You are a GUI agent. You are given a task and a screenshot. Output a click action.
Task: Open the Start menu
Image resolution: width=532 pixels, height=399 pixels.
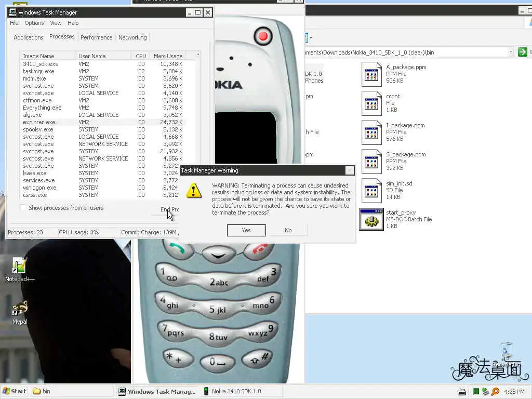click(x=14, y=391)
